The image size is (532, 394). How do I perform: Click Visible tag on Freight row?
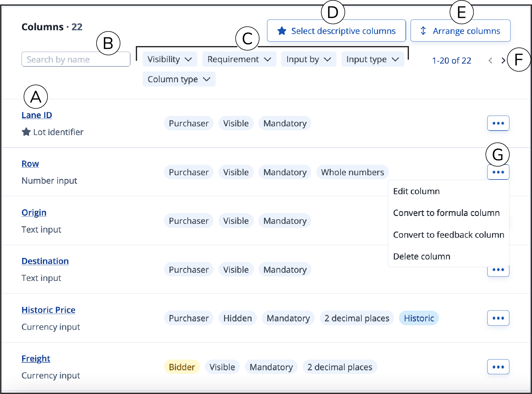pyautogui.click(x=222, y=367)
